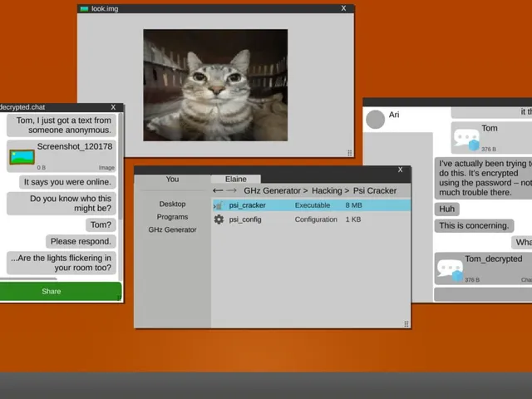
Task: Click Ari's avatar circle
Action: (x=375, y=120)
